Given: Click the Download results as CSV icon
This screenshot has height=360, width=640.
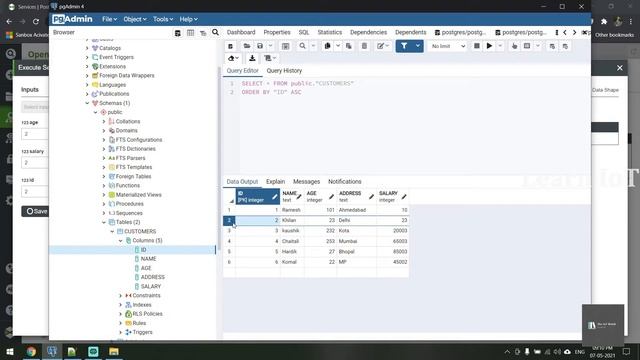Looking at the screenshot, I should pos(252,58).
